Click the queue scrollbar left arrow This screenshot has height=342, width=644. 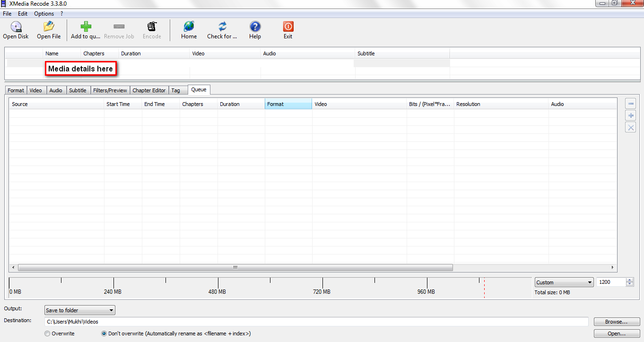pos(13,267)
